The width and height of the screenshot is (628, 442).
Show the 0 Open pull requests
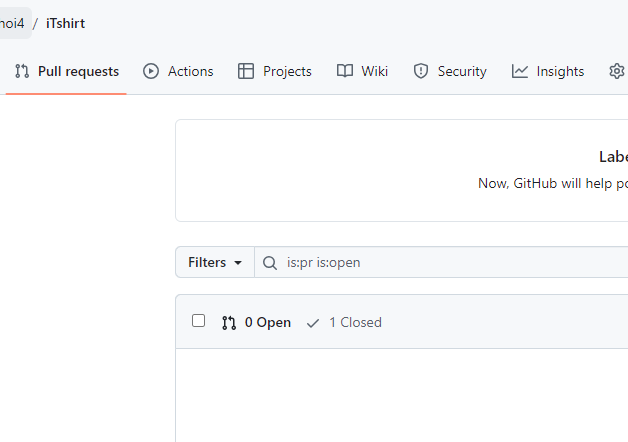[257, 322]
